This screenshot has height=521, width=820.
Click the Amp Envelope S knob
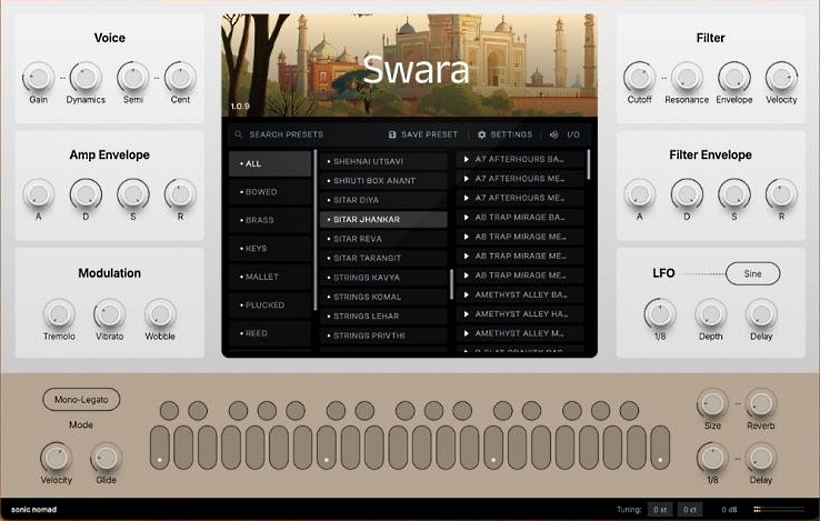point(133,194)
